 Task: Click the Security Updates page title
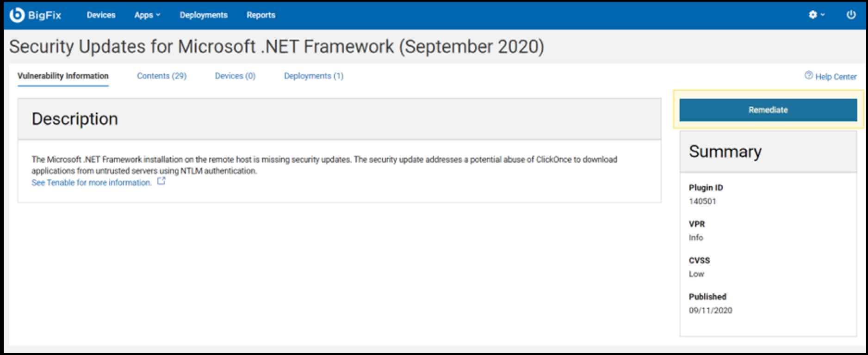click(x=277, y=47)
